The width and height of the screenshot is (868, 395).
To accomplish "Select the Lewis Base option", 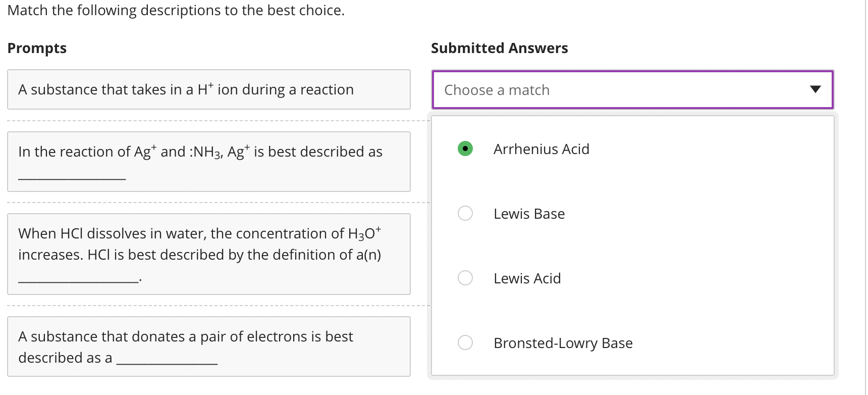I will pos(465,213).
